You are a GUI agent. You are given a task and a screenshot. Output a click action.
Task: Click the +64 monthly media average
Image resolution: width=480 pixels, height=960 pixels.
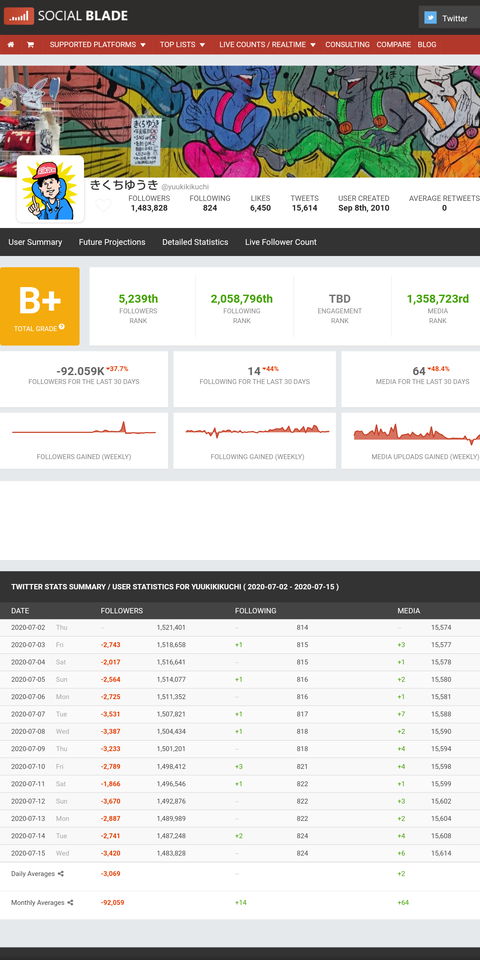click(403, 902)
